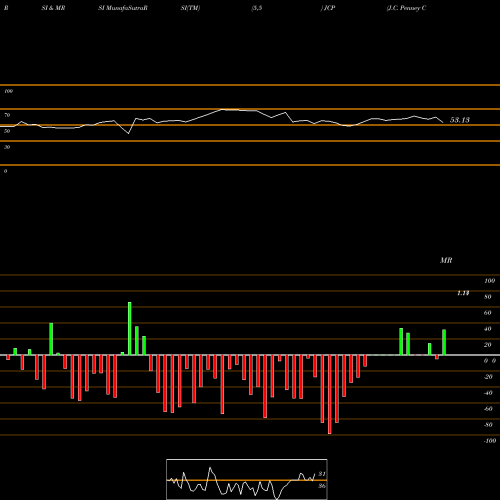The image size is (500, 500).
Task: Click the '50' level label on RSI axis
Action: point(7,131)
